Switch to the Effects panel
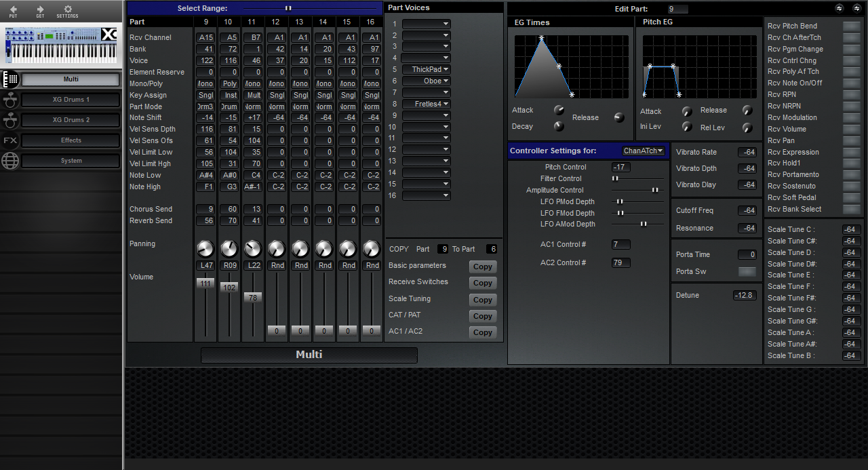Screen dimensions: 868x470 tap(71, 140)
